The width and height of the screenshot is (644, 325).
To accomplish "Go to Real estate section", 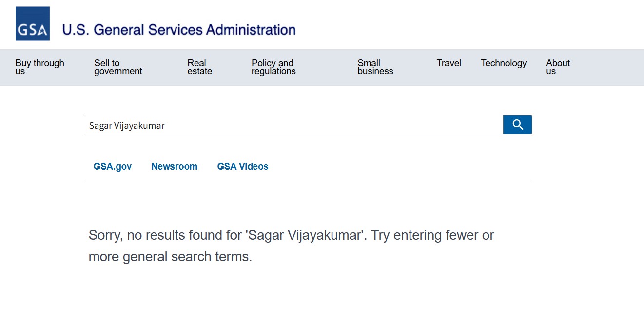I will click(199, 67).
